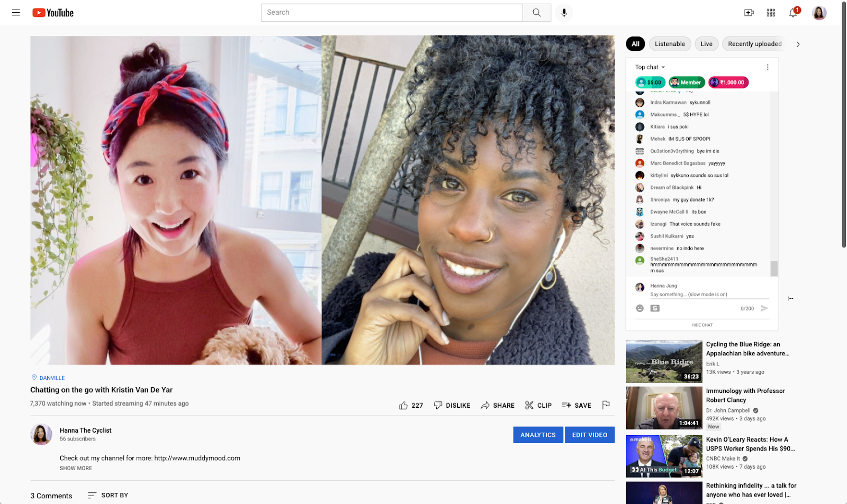Screen dimensions: 847x504
Task: Open Super Chat dollar icon
Action: (655, 308)
